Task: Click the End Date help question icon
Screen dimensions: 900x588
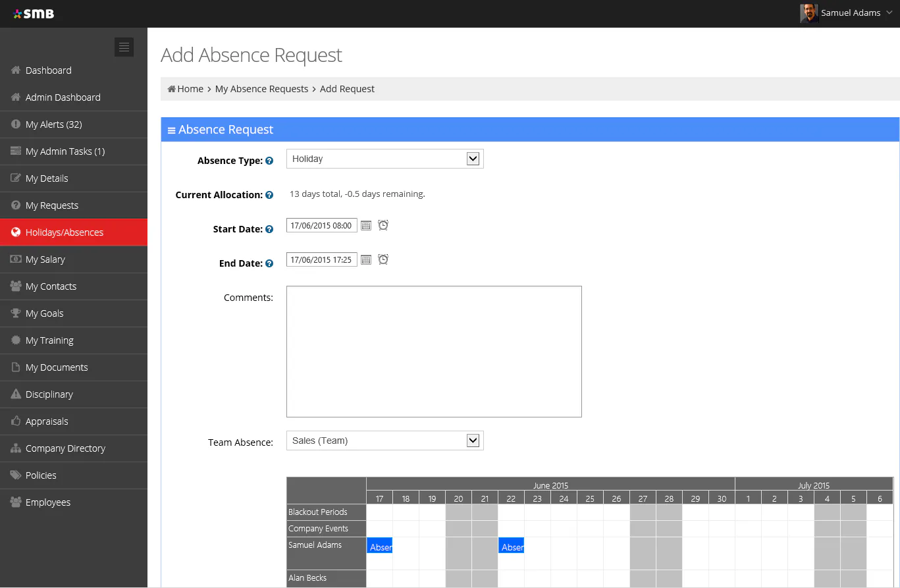Action: coord(269,263)
